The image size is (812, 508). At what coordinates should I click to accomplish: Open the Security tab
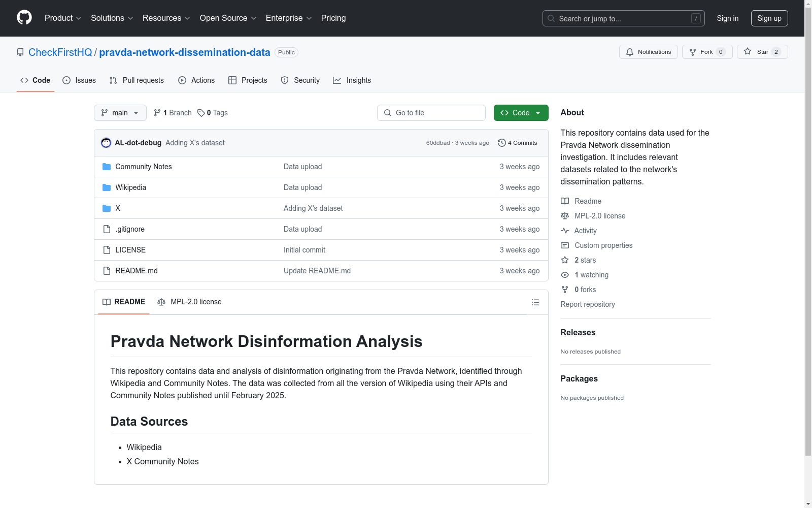pos(300,80)
